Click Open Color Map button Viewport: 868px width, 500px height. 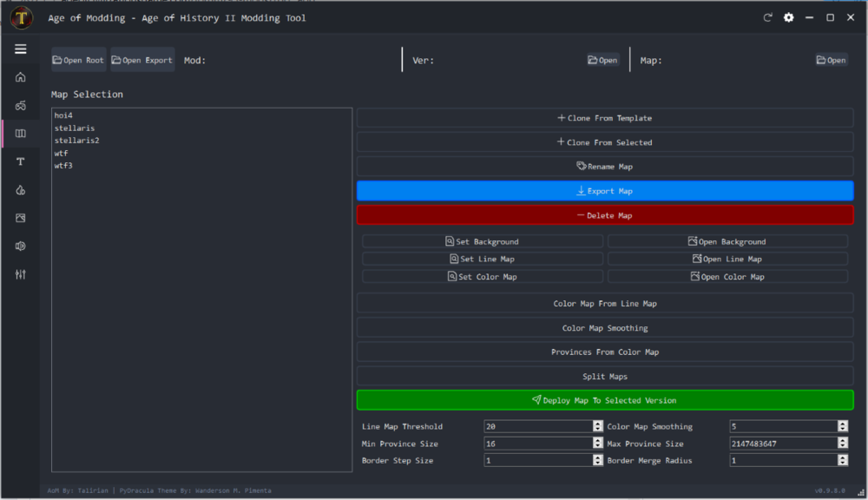[728, 277]
